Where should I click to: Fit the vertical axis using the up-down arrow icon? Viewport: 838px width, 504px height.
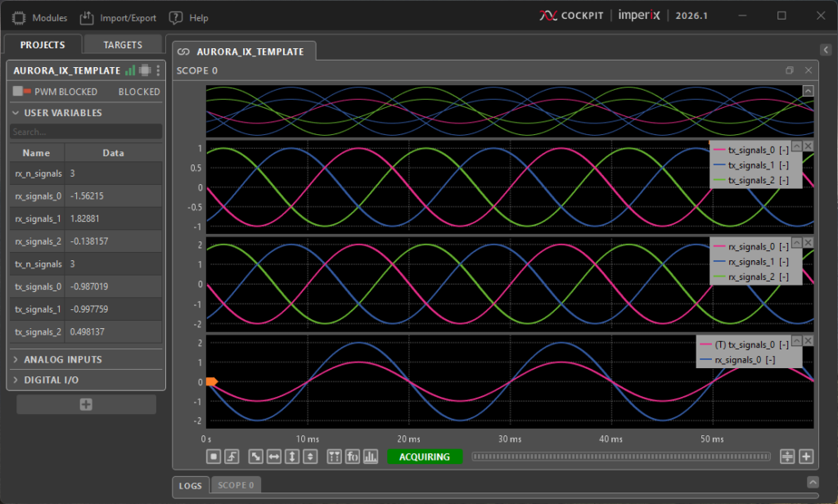pyautogui.click(x=291, y=457)
